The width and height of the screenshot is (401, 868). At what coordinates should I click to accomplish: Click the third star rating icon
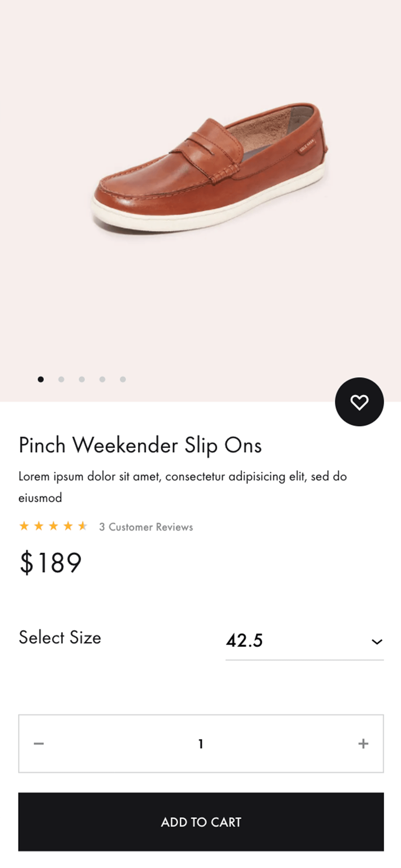pos(53,526)
